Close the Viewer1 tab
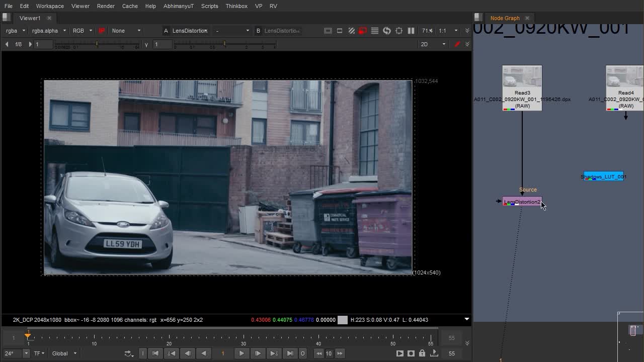Screen dimensions: 644x362 point(49,18)
